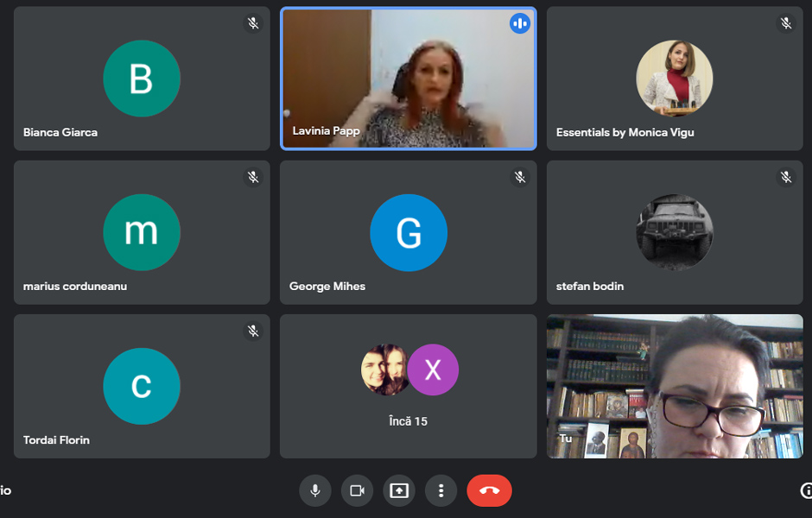Click the Tordai Florin name label
This screenshot has width=812, height=518.
[x=56, y=439]
